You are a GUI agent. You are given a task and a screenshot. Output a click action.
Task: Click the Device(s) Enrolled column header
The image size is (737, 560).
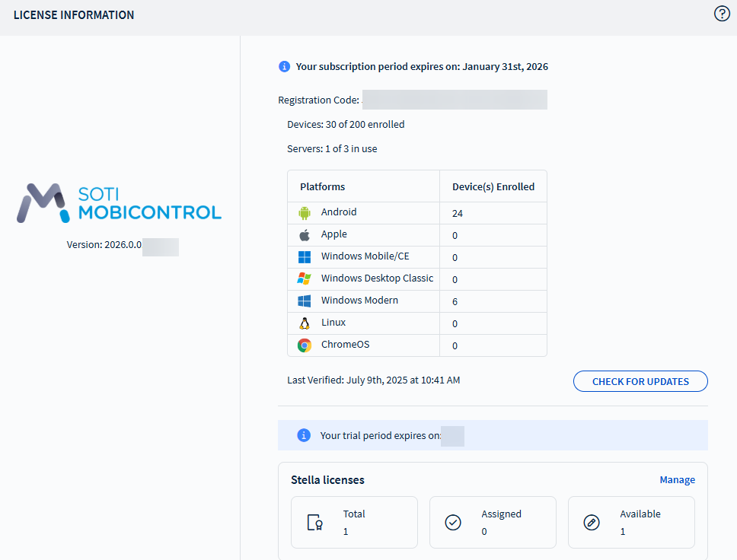[493, 186]
